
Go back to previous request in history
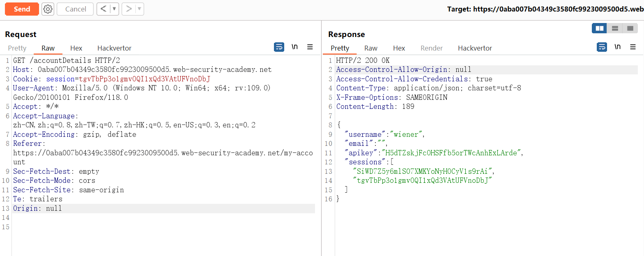pos(104,9)
